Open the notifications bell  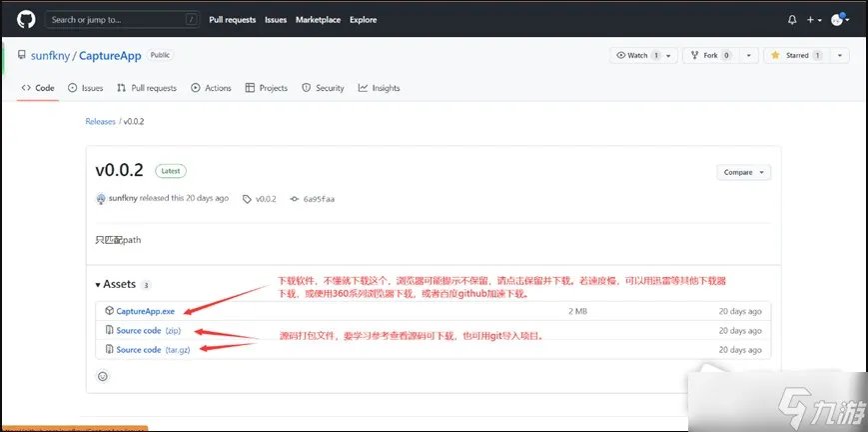(x=792, y=19)
